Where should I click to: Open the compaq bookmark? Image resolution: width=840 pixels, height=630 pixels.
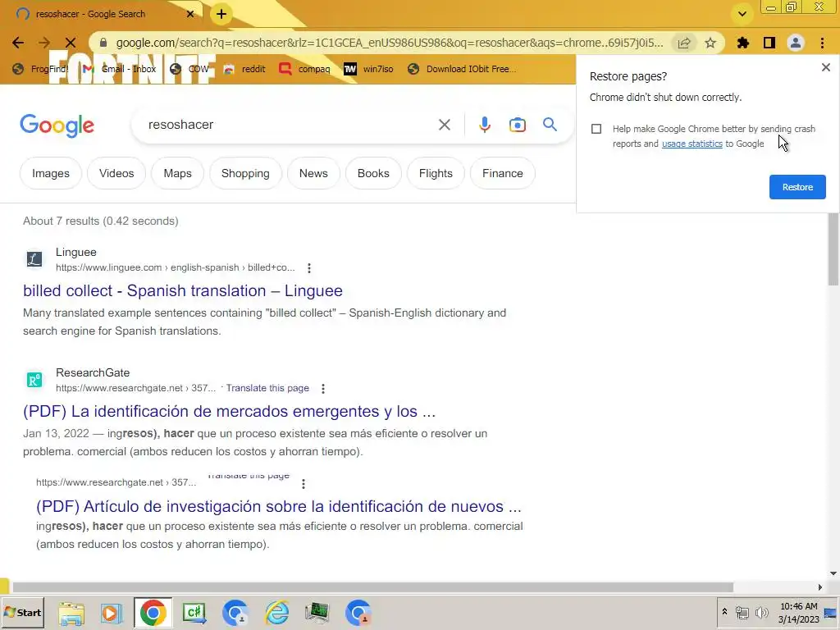click(x=304, y=69)
